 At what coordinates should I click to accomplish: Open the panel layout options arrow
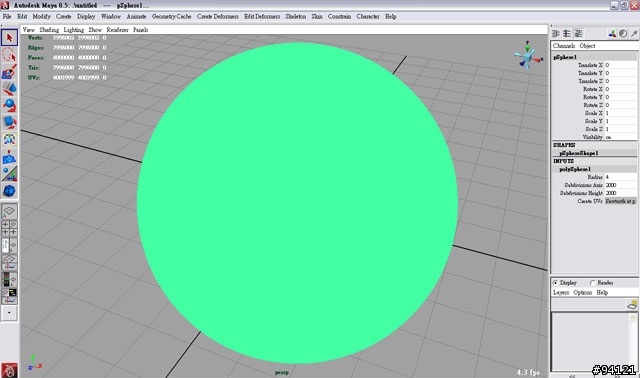click(x=9, y=313)
